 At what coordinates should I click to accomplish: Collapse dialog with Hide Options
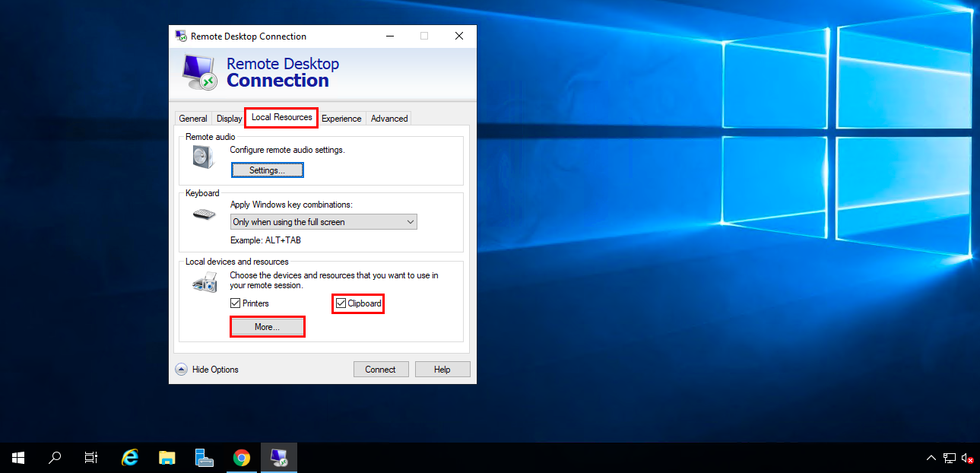click(x=207, y=370)
